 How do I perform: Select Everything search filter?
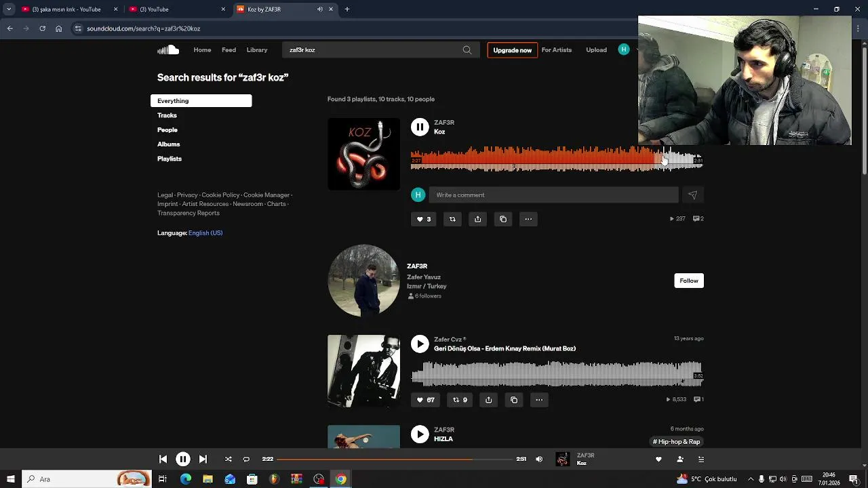(201, 101)
